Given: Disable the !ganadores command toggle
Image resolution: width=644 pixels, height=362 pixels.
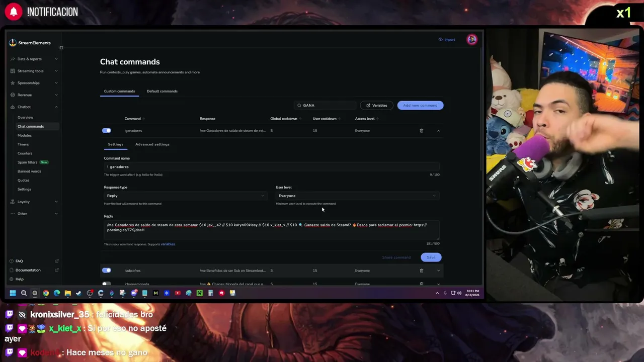Looking at the screenshot, I should pos(106,131).
